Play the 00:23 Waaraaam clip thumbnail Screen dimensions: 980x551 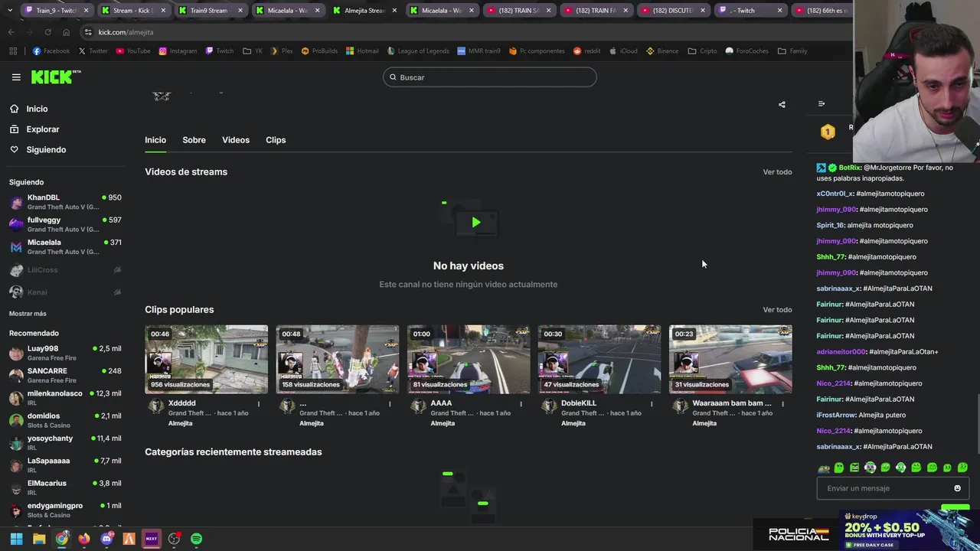[730, 360]
